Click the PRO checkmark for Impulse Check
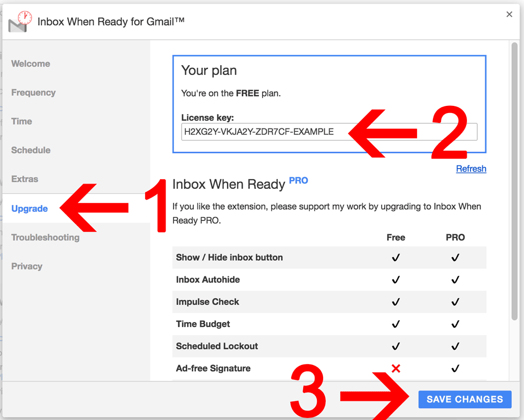Image resolution: width=524 pixels, height=420 pixels. coord(455,302)
